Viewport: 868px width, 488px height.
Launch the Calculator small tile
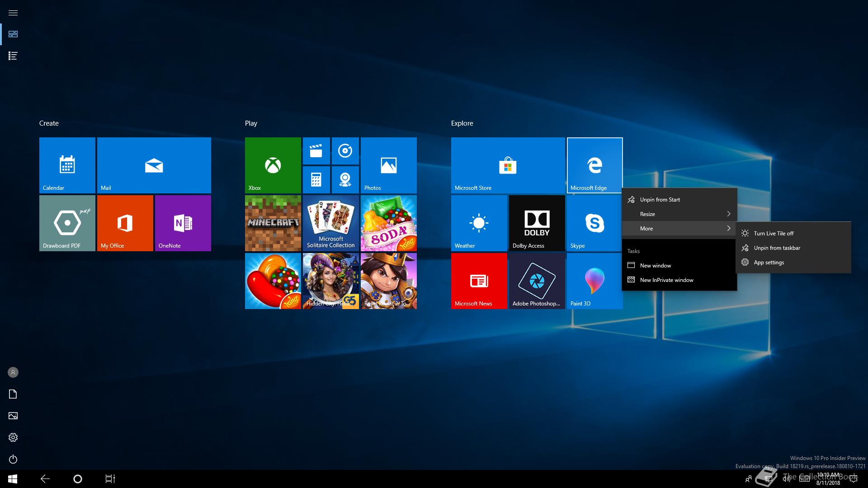[316, 179]
